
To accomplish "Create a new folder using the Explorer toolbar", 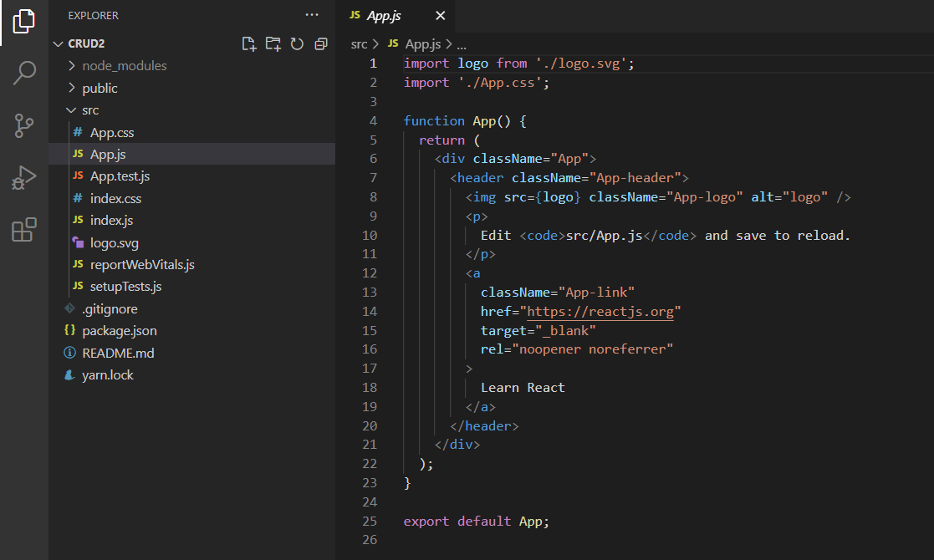I will pyautogui.click(x=273, y=43).
